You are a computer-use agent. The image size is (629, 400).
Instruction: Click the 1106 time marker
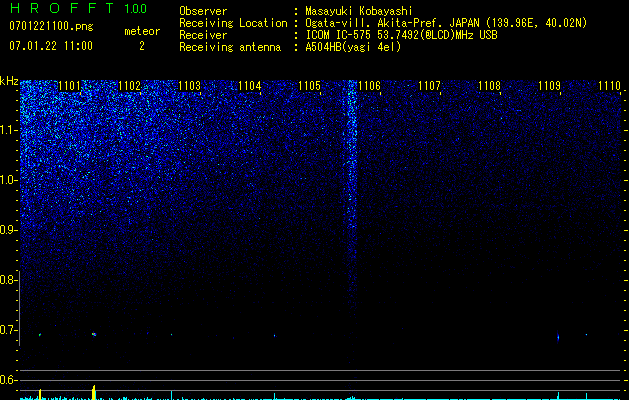pos(369,86)
